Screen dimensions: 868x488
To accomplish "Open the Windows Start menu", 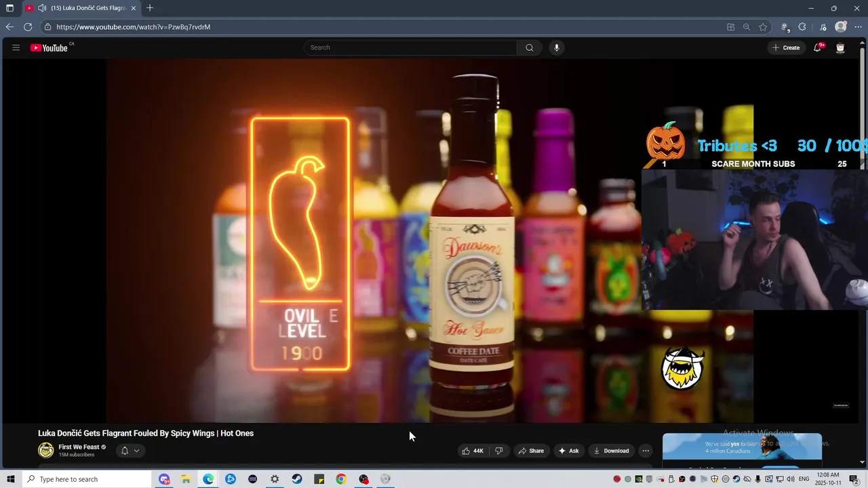I will [x=10, y=479].
